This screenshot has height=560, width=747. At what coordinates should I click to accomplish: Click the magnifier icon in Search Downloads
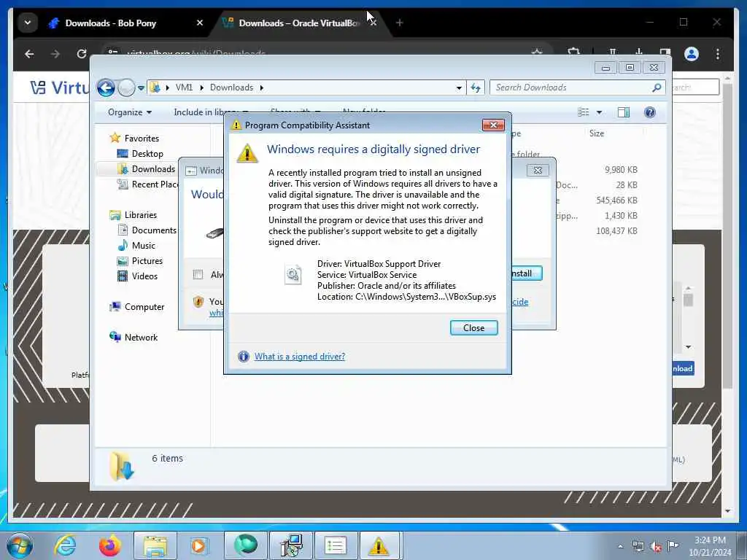point(657,87)
